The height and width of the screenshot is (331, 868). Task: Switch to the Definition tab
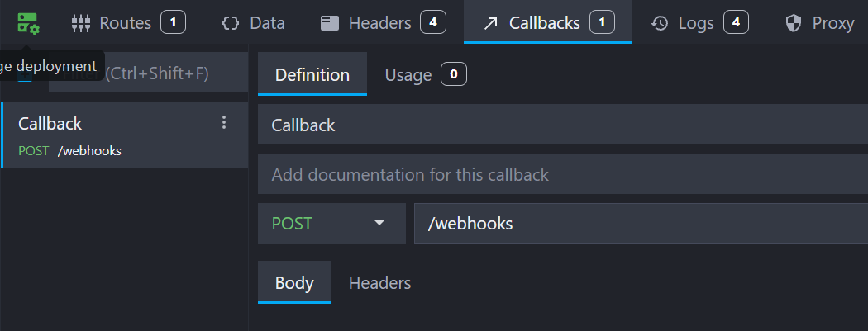tap(312, 75)
